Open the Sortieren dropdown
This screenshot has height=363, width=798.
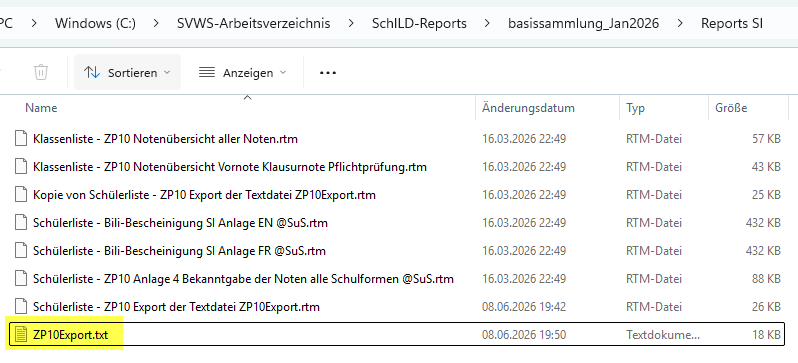pos(127,72)
